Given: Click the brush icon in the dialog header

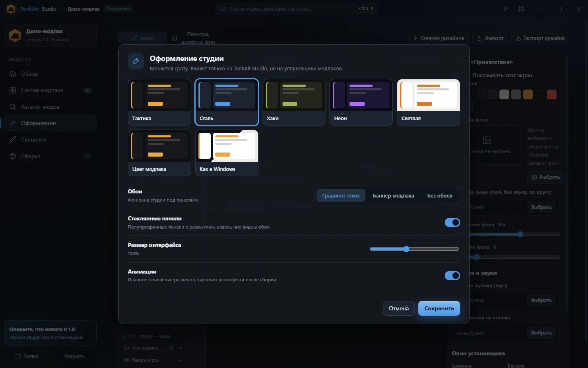Looking at the screenshot, I should coord(136,61).
